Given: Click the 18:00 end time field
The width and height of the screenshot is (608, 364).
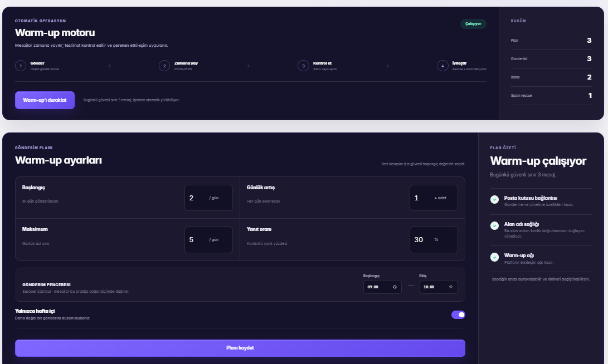Looking at the screenshot, I should (439, 287).
